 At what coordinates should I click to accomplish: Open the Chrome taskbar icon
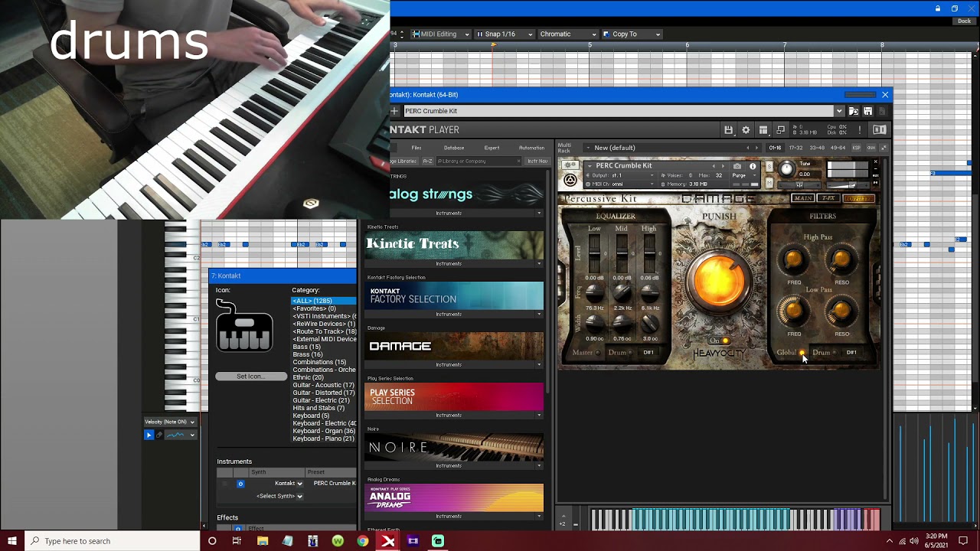[362, 541]
